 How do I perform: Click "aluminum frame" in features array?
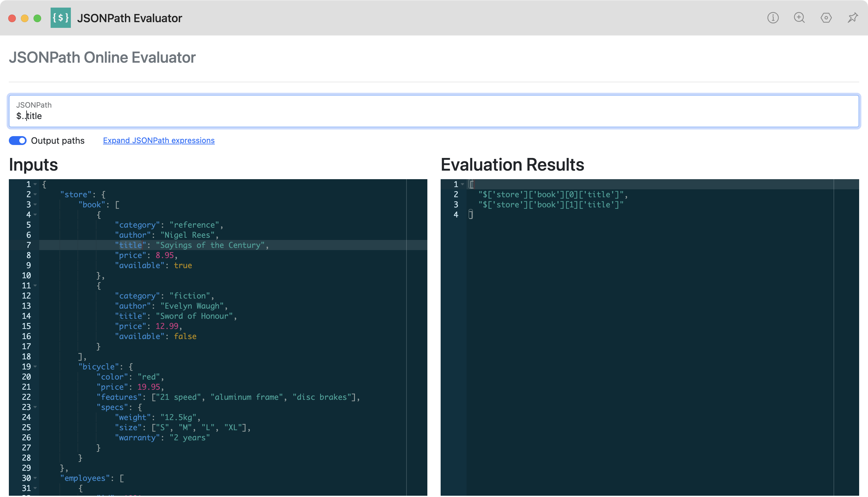[247, 397]
